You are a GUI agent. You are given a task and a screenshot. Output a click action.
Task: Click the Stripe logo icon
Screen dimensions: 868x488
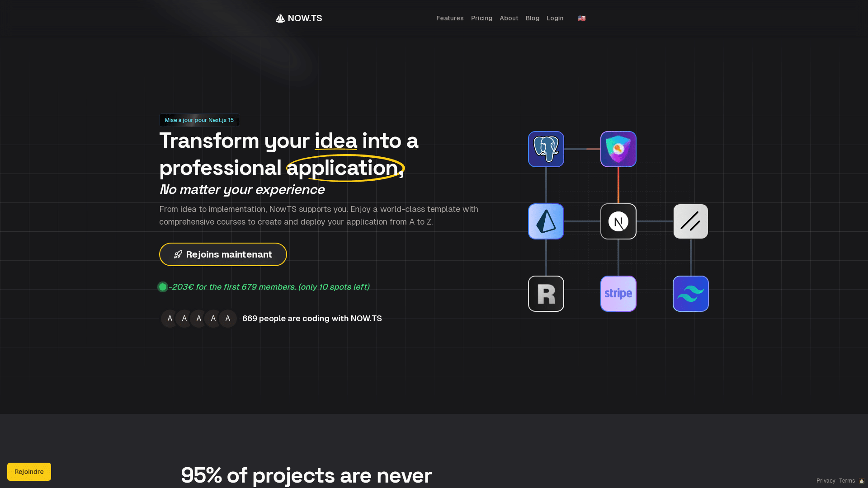618,294
